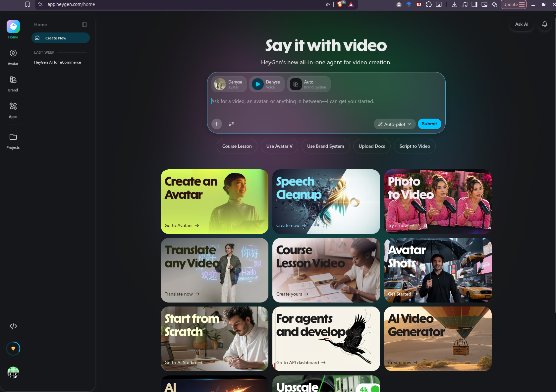
Task: Open the prompt settings sliders icon
Action: (231, 124)
